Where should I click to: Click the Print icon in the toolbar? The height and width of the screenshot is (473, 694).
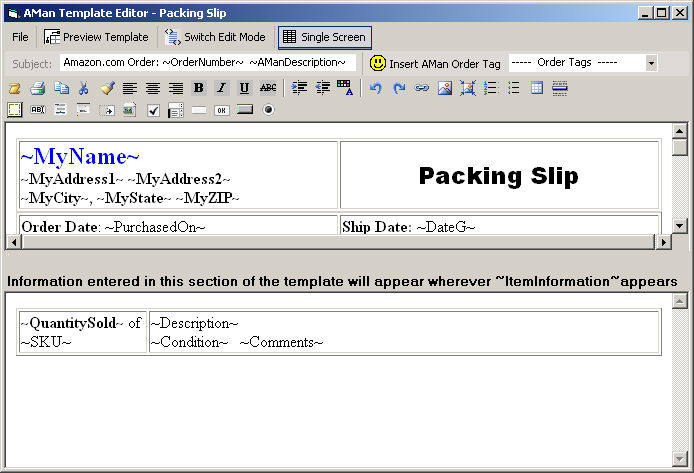(37, 88)
